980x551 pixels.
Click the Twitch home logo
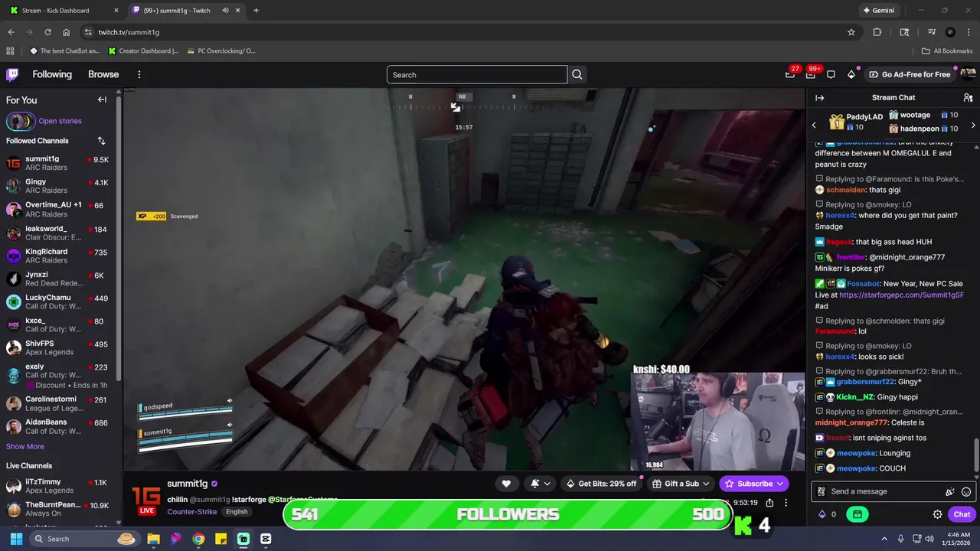[12, 74]
